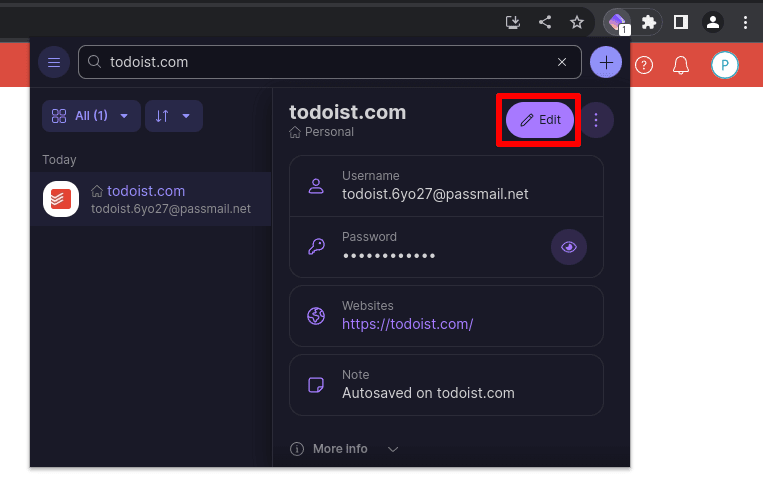Open the Todoist help question mark icon
Viewport: 763px width, 488px height.
(645, 65)
